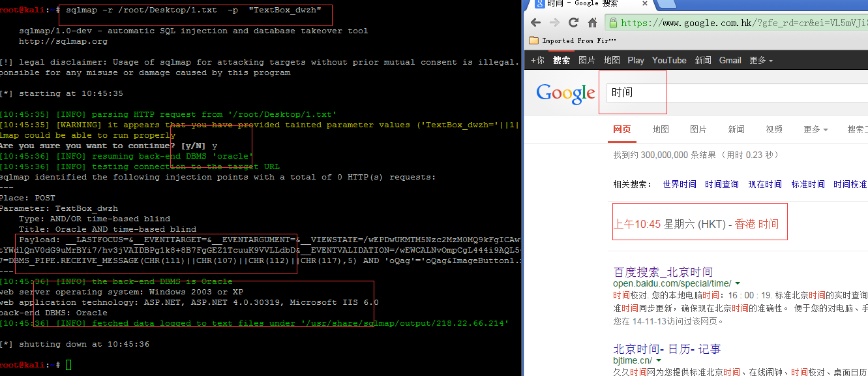Click http://sqlmap.org text in terminal
The height and width of the screenshot is (376, 868).
pyautogui.click(x=63, y=41)
